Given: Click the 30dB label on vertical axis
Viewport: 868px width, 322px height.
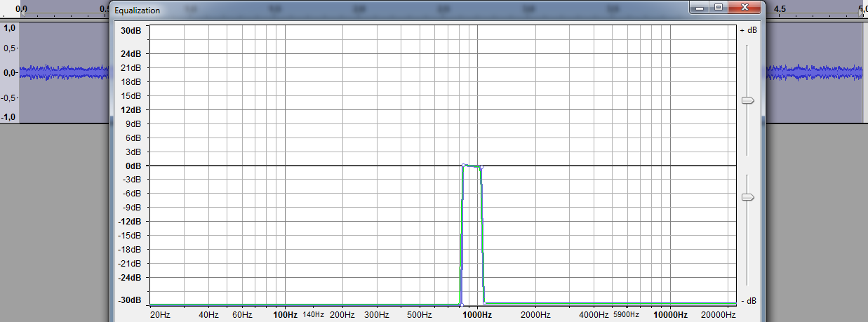Looking at the screenshot, I should (131, 31).
